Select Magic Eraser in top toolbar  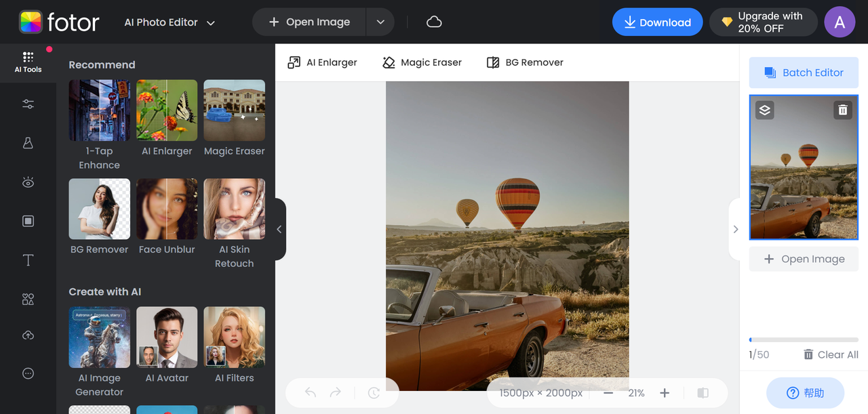coord(422,62)
